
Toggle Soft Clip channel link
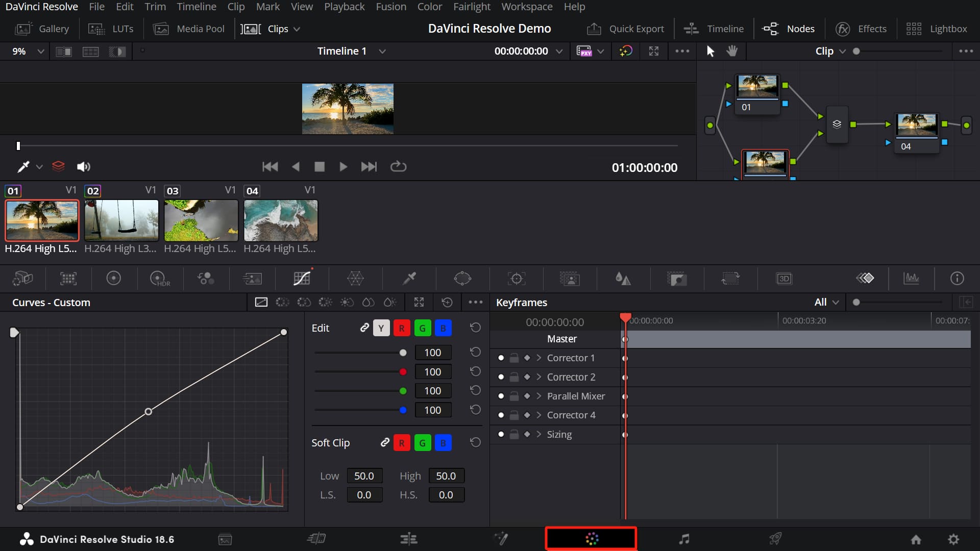pos(385,442)
